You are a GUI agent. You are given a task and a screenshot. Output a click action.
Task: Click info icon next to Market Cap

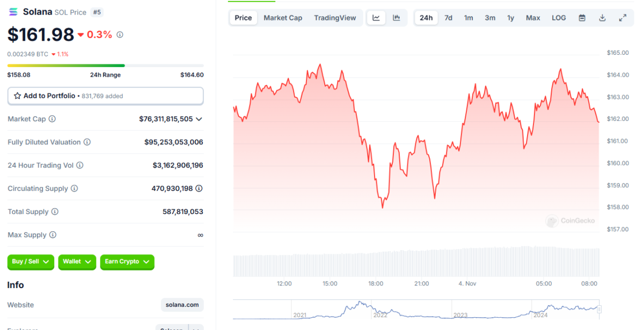[52, 119]
